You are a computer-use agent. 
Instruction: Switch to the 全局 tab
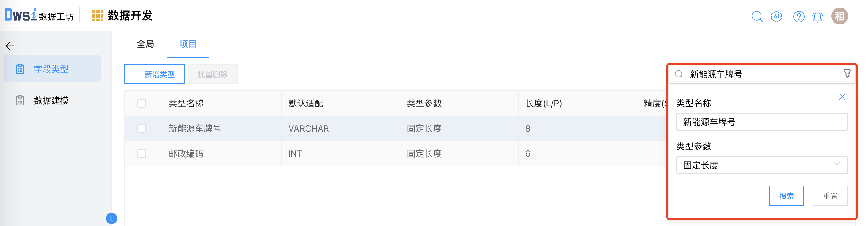tap(145, 44)
